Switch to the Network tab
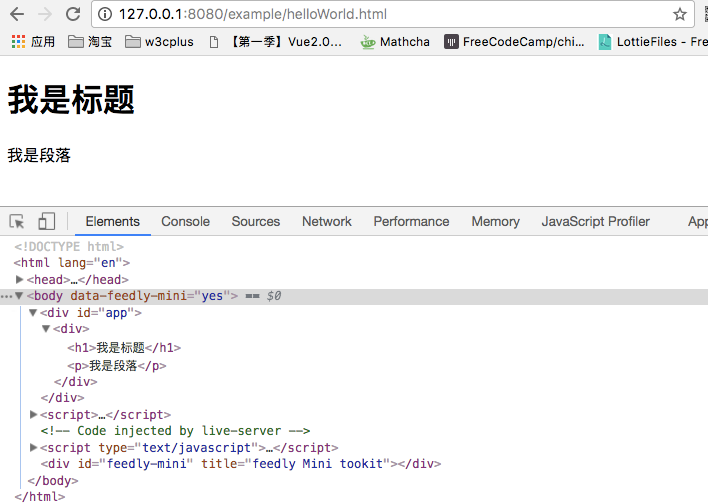The height and width of the screenshot is (504, 708). 326,222
